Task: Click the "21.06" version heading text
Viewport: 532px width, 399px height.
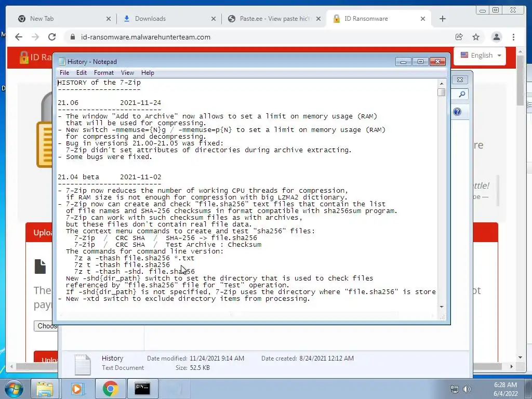Action: 68,103
